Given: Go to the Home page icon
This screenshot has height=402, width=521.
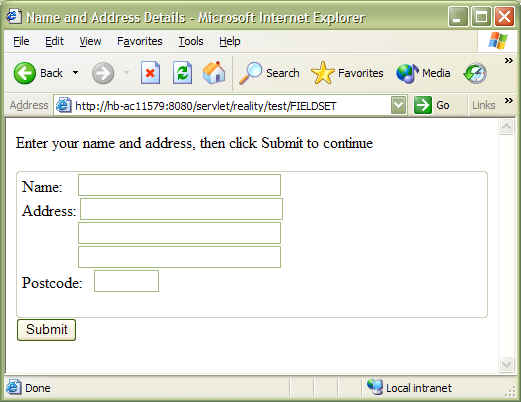Looking at the screenshot, I should tap(214, 72).
